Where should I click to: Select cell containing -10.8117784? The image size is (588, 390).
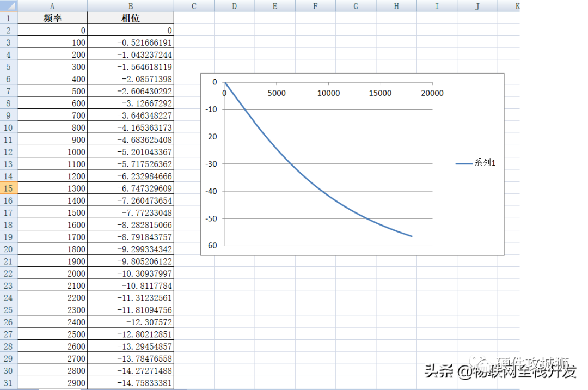[x=131, y=285]
